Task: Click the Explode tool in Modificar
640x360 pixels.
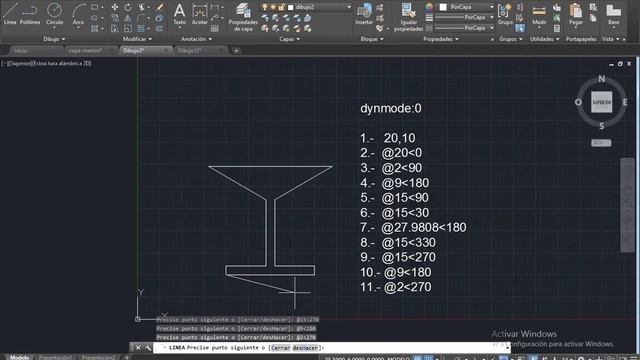Action: pyautogui.click(x=160, y=18)
